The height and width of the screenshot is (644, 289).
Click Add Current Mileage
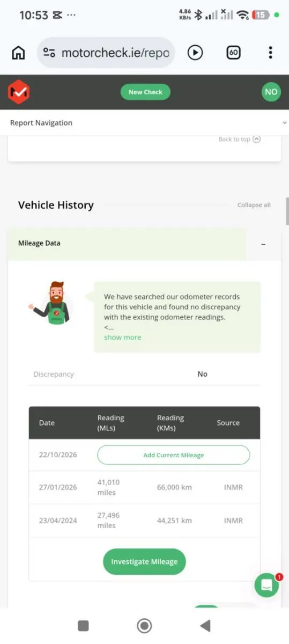174,455
